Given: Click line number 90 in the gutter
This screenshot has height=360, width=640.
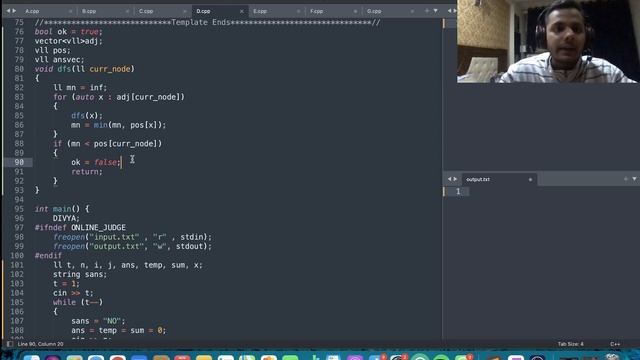Looking at the screenshot, I should (19, 162).
